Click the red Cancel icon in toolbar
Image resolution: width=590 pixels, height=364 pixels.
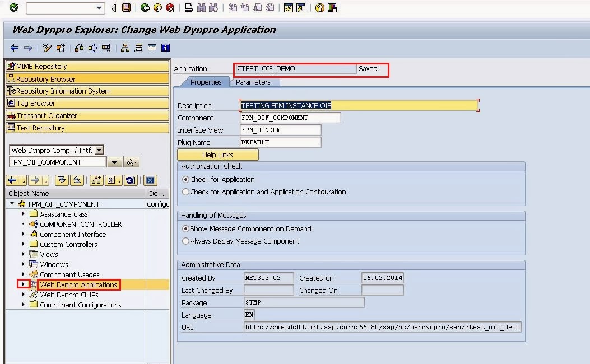(x=170, y=8)
